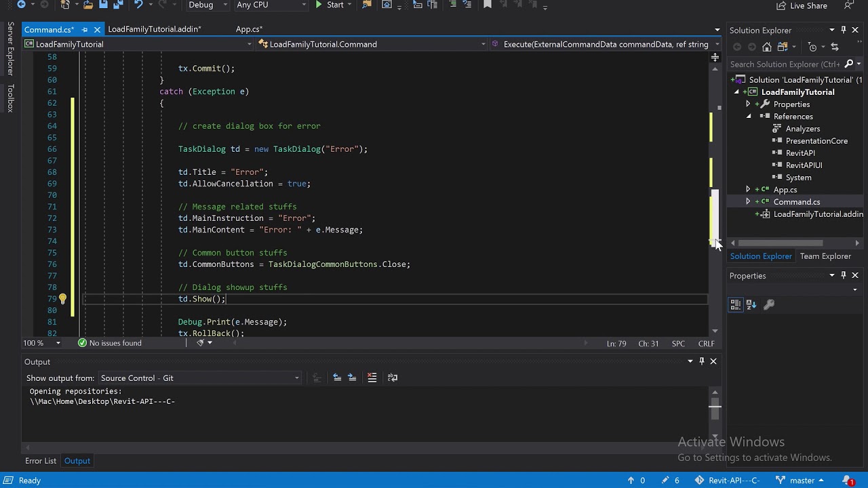The width and height of the screenshot is (868, 488).
Task: Expand the Command.cs tree node
Action: [748, 202]
